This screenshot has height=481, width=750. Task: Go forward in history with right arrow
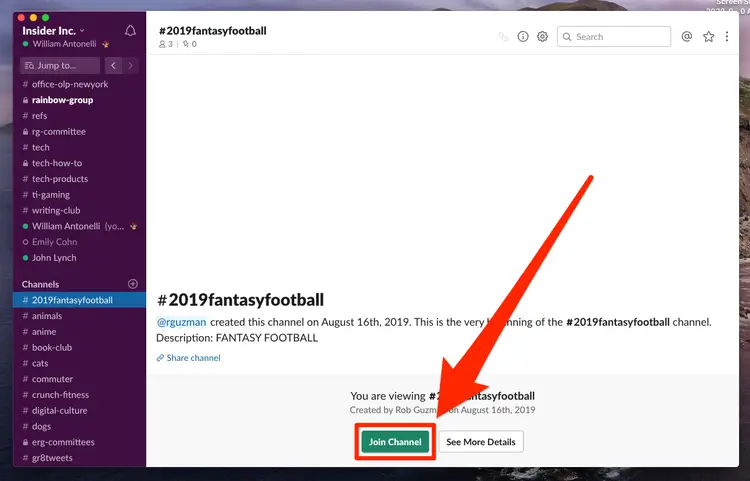(130, 66)
